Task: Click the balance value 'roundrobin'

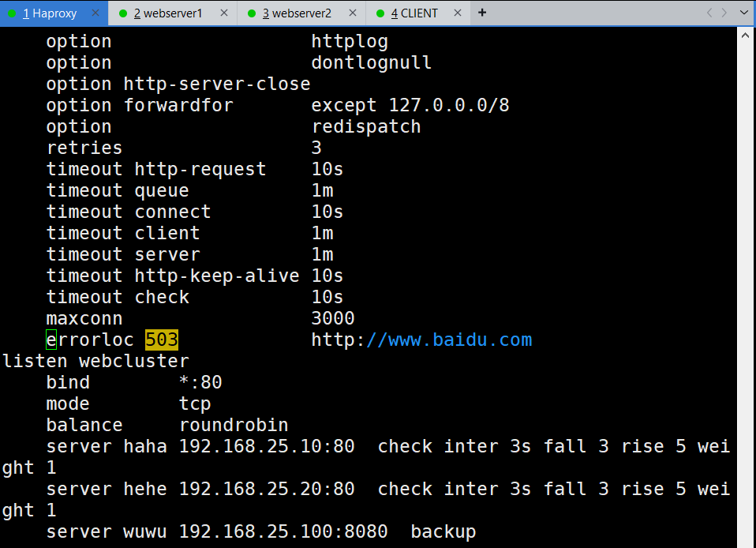Action: (x=234, y=425)
